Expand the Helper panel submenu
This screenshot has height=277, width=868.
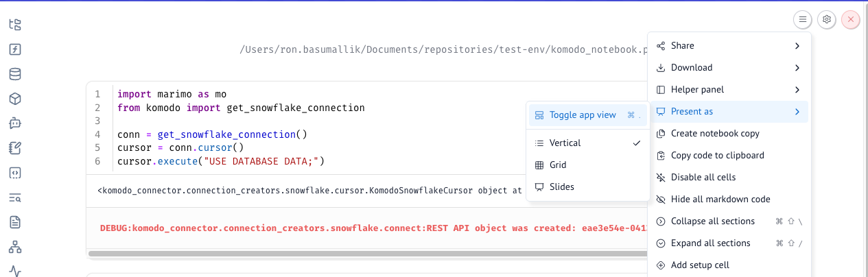coord(729,90)
